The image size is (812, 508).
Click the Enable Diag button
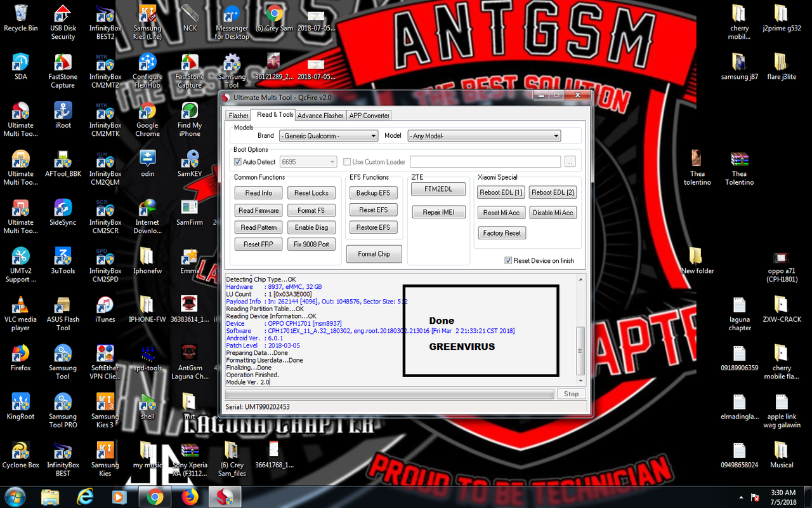(311, 227)
